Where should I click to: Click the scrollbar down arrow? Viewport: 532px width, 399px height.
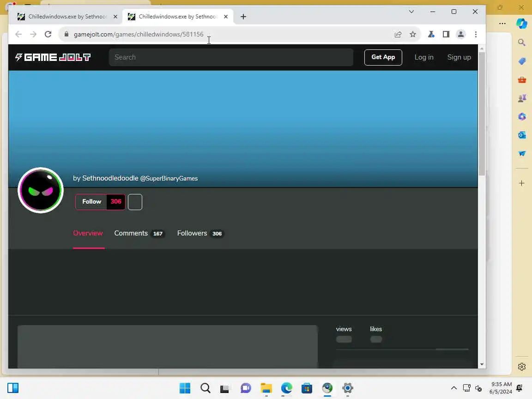482,364
